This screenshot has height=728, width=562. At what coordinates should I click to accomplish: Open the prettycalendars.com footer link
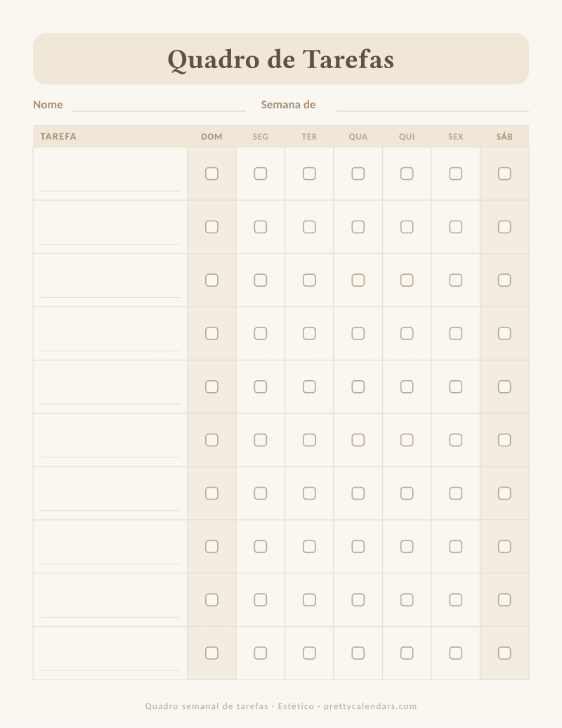point(370,706)
